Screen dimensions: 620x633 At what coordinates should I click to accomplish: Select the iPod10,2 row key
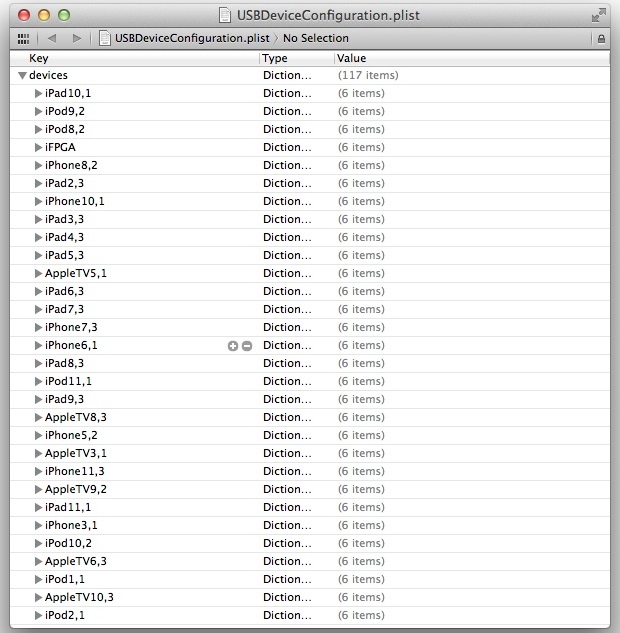(x=68, y=543)
